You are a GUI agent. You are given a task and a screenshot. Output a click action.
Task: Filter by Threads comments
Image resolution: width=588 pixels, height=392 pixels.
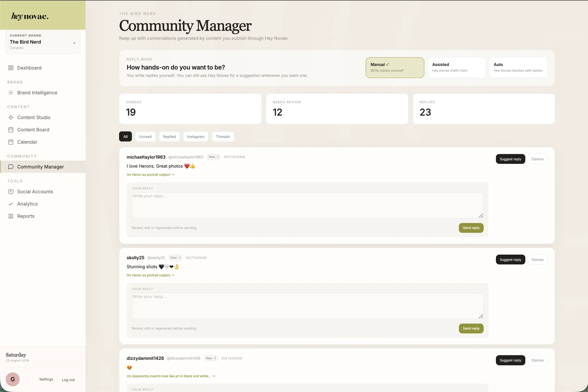223,137
